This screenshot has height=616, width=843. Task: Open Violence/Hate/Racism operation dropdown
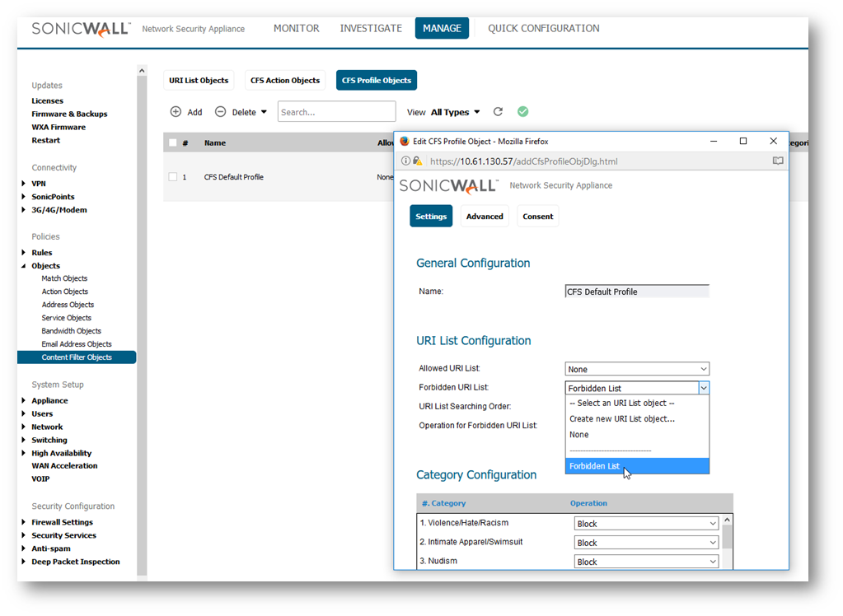point(646,524)
